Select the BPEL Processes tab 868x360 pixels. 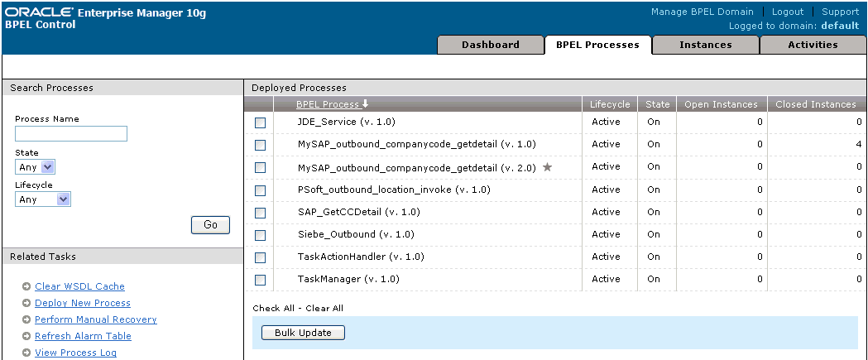[x=598, y=45]
